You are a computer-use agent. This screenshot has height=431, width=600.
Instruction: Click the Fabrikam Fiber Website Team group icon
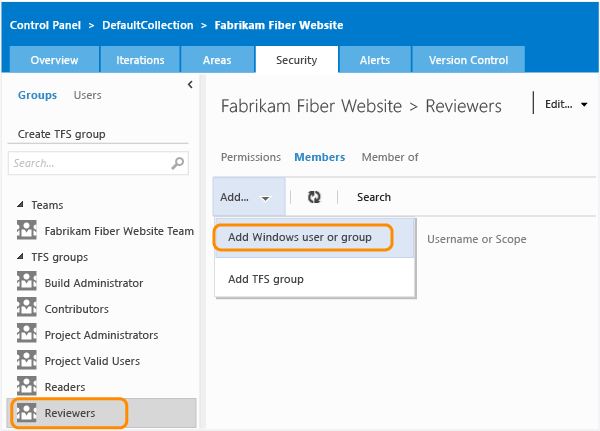(27, 230)
